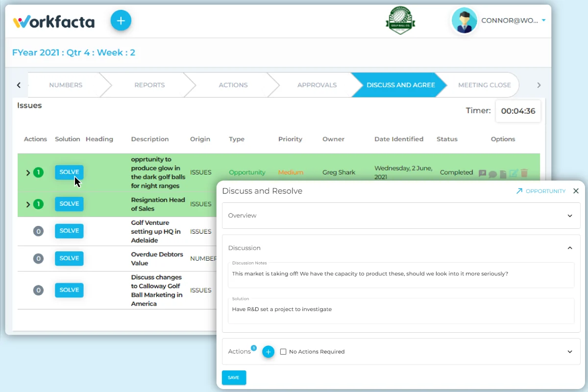Expand the Overview section

(x=570, y=216)
